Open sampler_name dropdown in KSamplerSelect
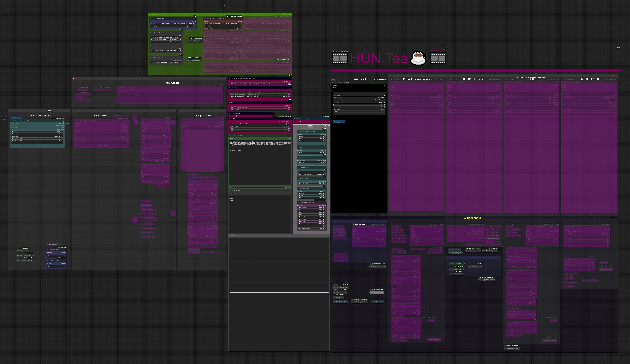Image resolution: width=630 pixels, height=364 pixels. (x=312, y=184)
